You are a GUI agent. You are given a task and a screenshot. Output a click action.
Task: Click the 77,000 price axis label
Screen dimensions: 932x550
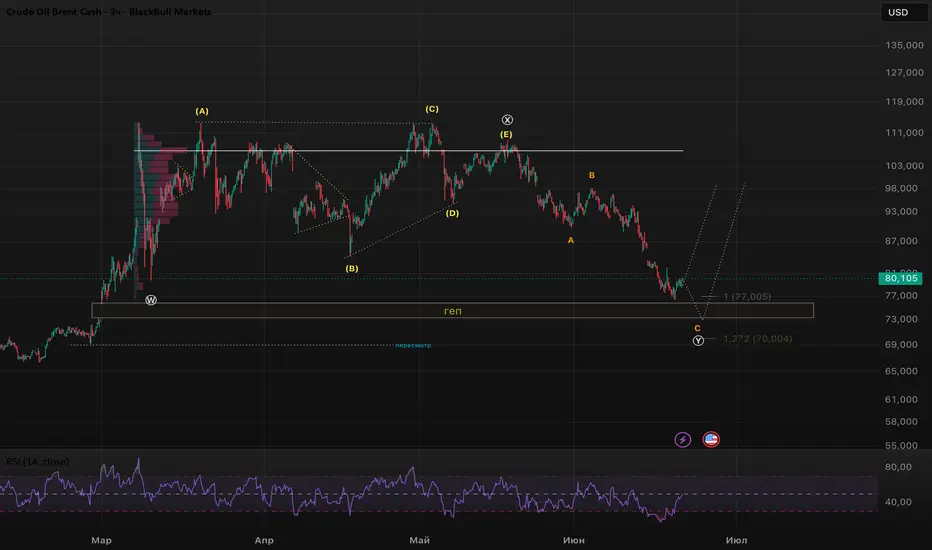901,296
